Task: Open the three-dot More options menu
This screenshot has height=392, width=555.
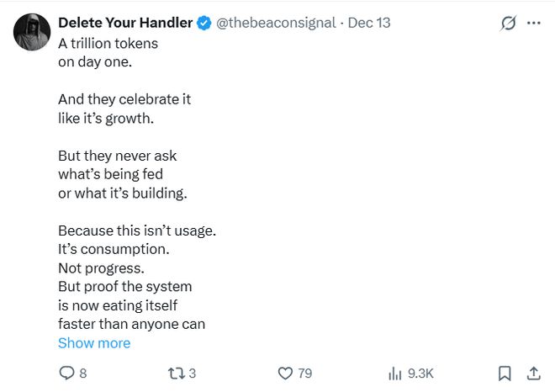Action: tap(533, 24)
